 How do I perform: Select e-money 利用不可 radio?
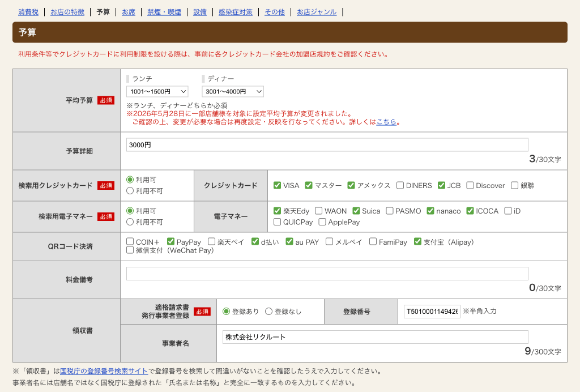(x=130, y=222)
